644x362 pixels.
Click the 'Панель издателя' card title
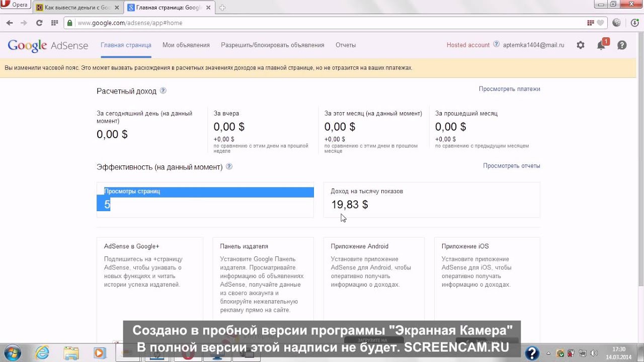click(x=244, y=246)
